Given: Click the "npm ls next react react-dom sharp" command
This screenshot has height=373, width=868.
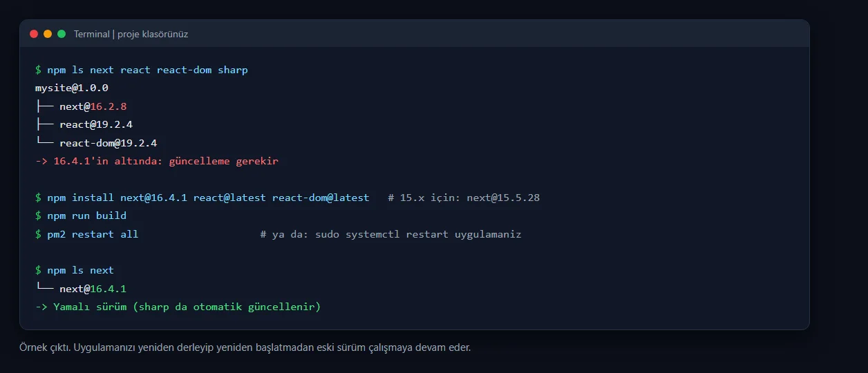Looking at the screenshot, I should 147,70.
